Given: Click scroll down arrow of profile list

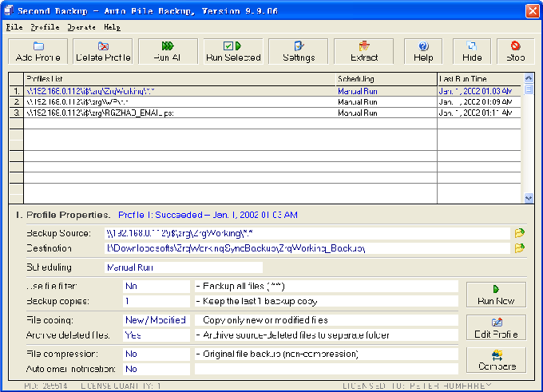Looking at the screenshot, I should 529,198.
